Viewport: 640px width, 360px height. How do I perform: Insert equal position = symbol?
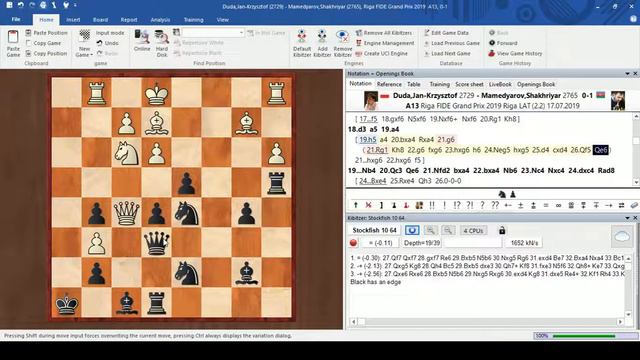coord(546,205)
